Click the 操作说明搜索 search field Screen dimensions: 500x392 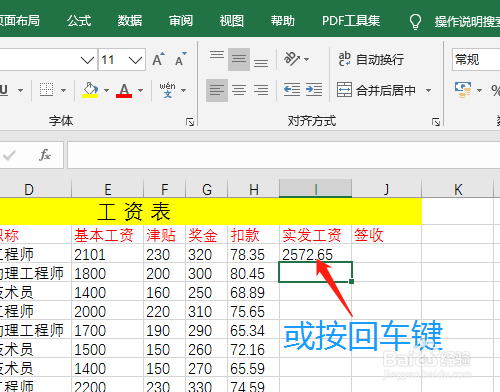coord(467,22)
